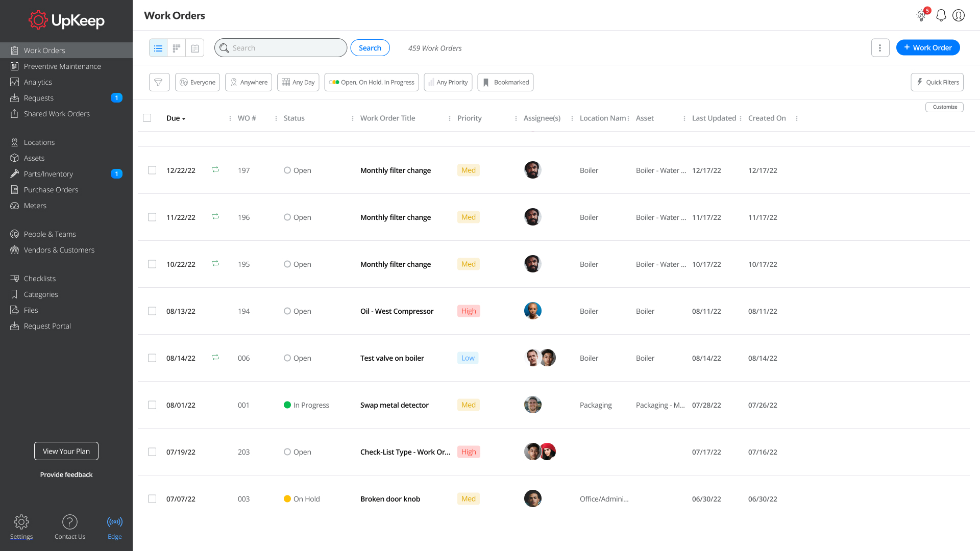The image size is (980, 551).
Task: Click the three-dot overflow menu icon
Action: (x=880, y=48)
